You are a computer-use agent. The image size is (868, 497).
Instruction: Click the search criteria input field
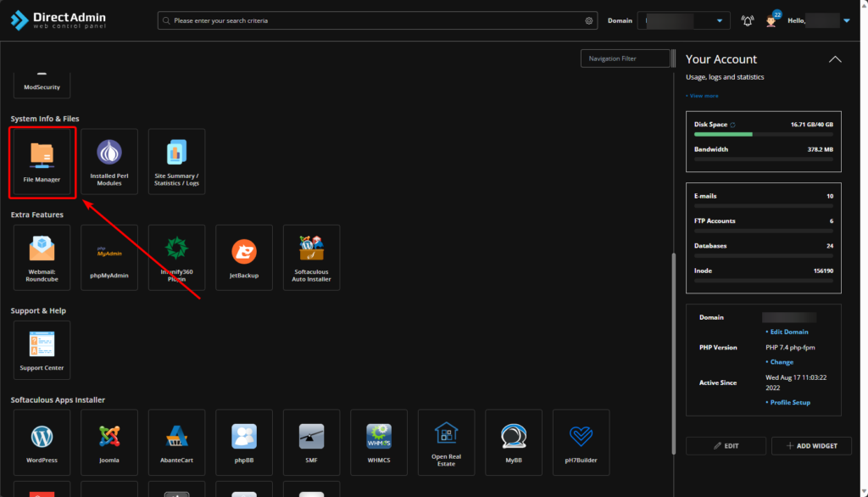click(373, 20)
